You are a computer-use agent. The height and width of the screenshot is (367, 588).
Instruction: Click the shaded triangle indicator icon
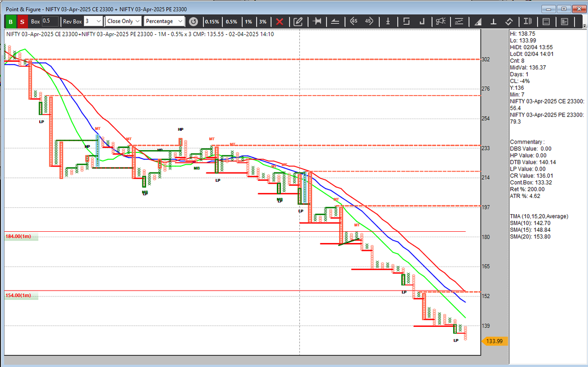click(478, 22)
